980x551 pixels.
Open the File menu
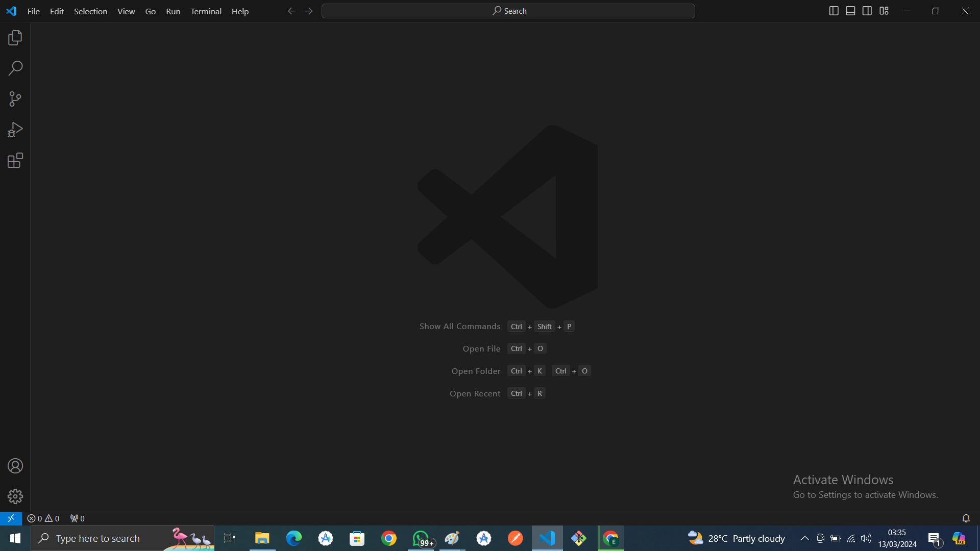point(33,11)
